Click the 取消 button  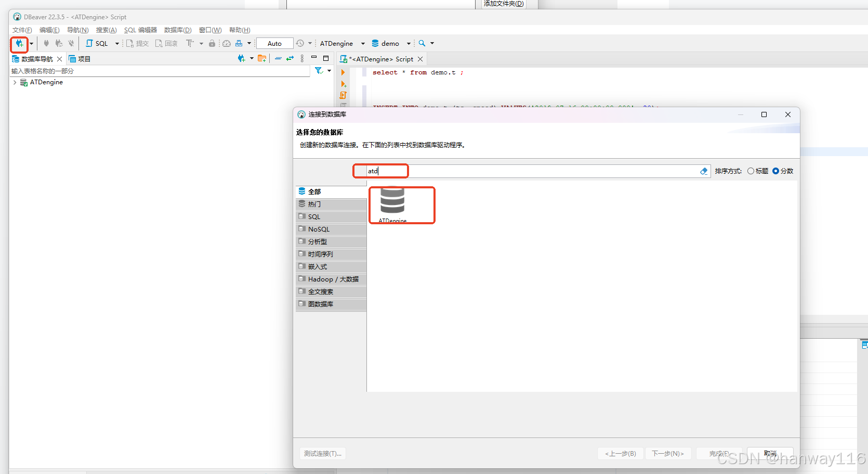coord(770,454)
